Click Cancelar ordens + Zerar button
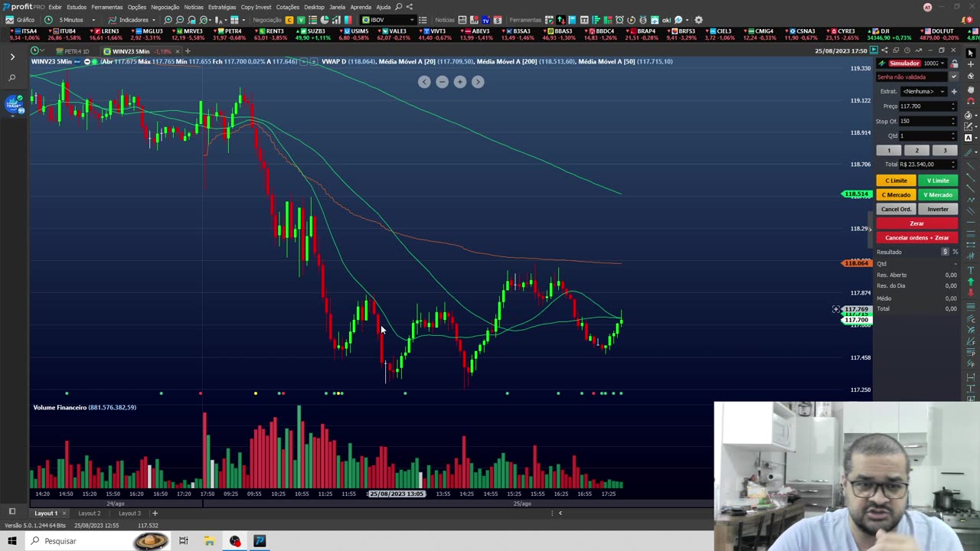 tap(917, 238)
